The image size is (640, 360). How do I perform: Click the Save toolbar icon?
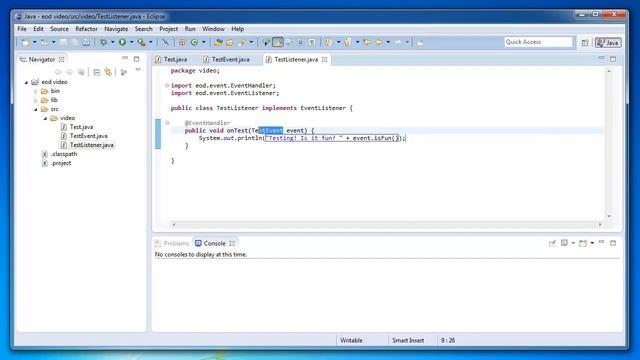pos(63,42)
